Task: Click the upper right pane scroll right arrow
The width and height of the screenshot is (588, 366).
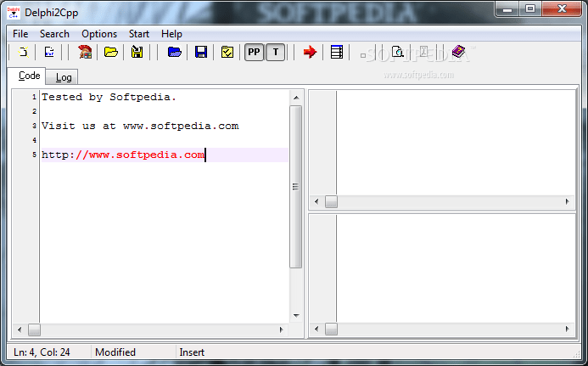Action: tap(567, 201)
